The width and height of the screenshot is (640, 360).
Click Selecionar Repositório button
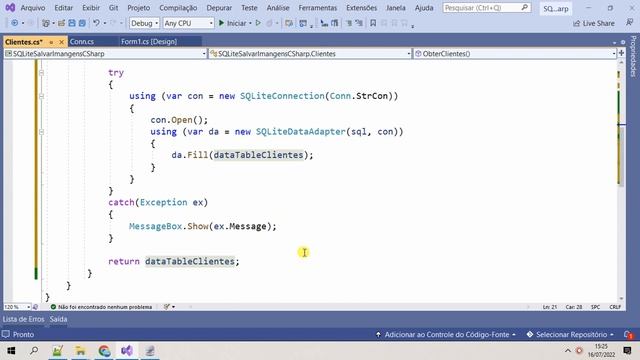point(570,335)
